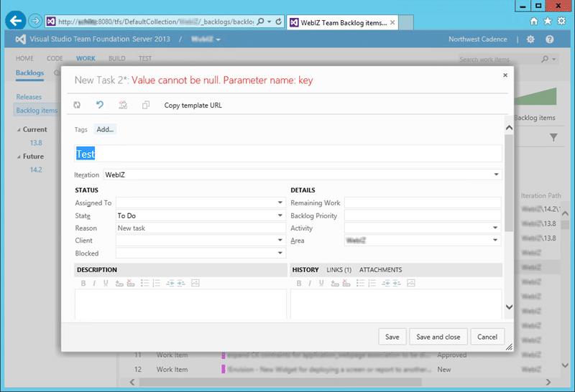This screenshot has height=392, width=575.
Task: Click the backlog filter funnel icon
Action: [553, 137]
